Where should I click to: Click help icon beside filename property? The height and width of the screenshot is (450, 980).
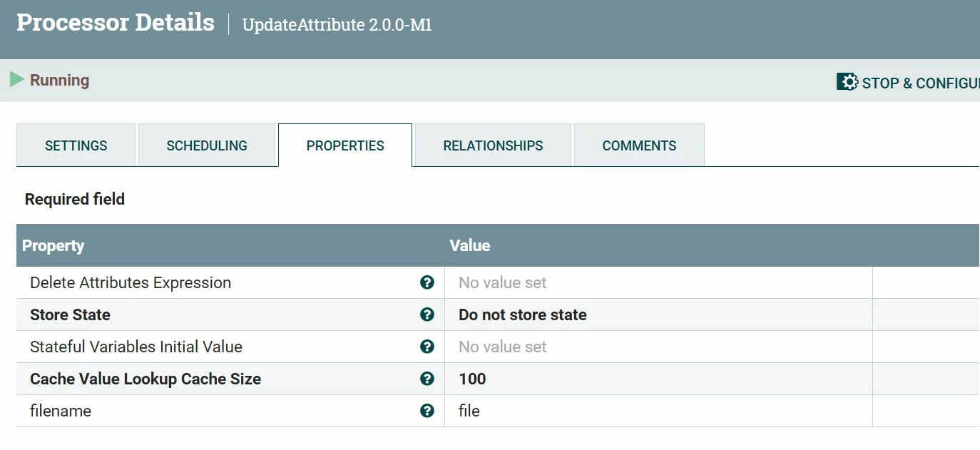coord(427,411)
